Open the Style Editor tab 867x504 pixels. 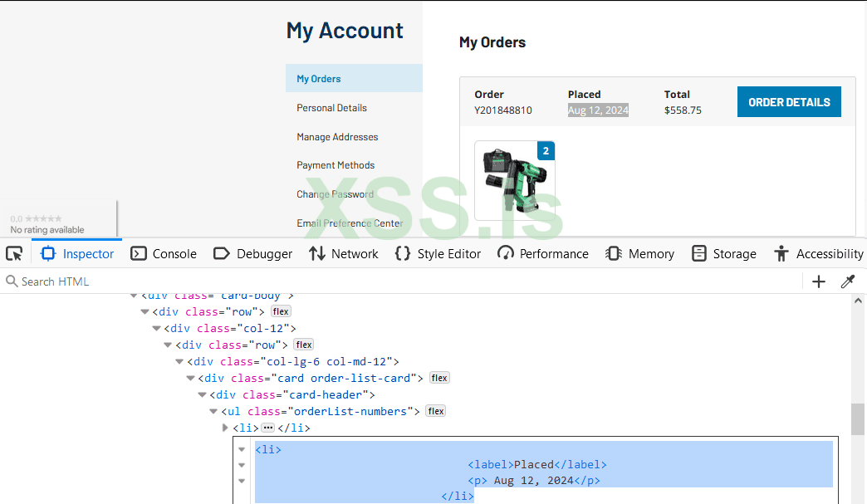438,253
